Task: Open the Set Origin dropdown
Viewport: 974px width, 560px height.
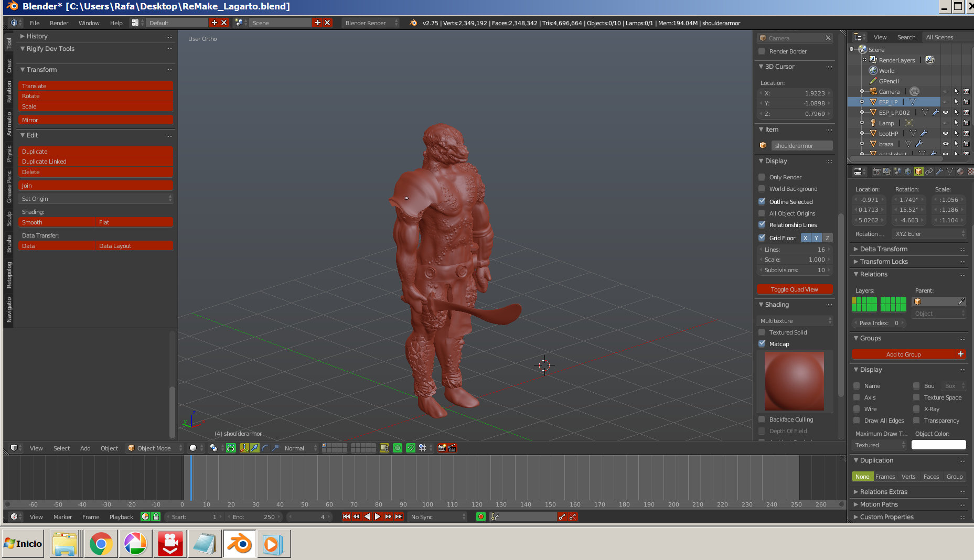Action: (95, 199)
